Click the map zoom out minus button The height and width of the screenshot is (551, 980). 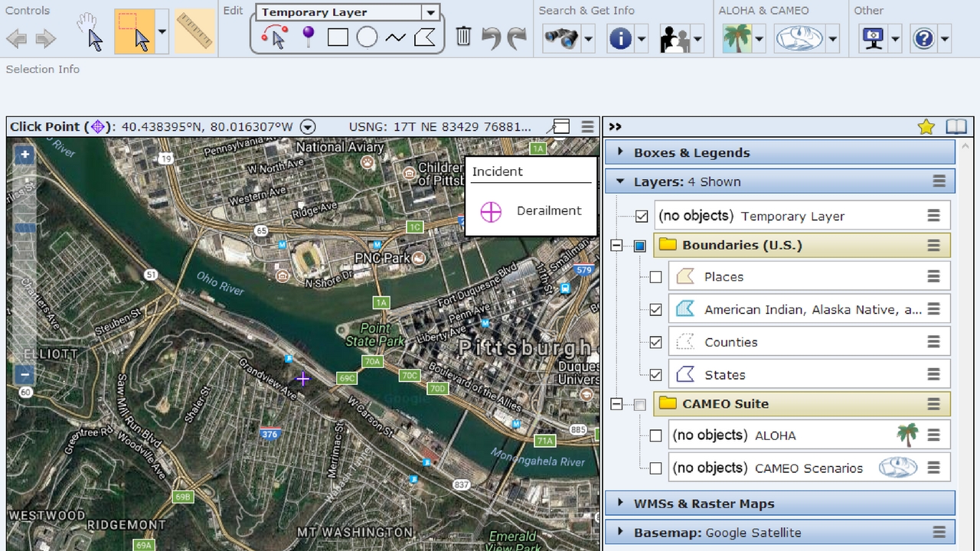tap(25, 374)
